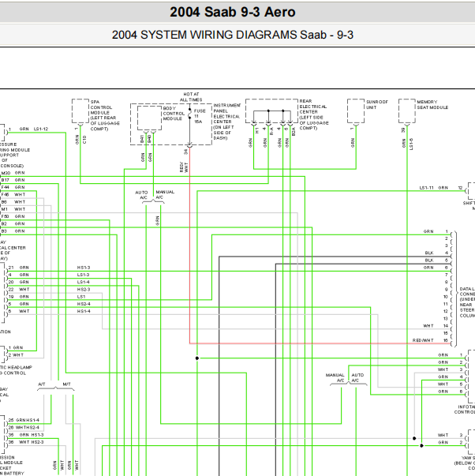Click the LS1-5 label under Memory Seat Module
The width and height of the screenshot is (475, 476).
click(411, 144)
